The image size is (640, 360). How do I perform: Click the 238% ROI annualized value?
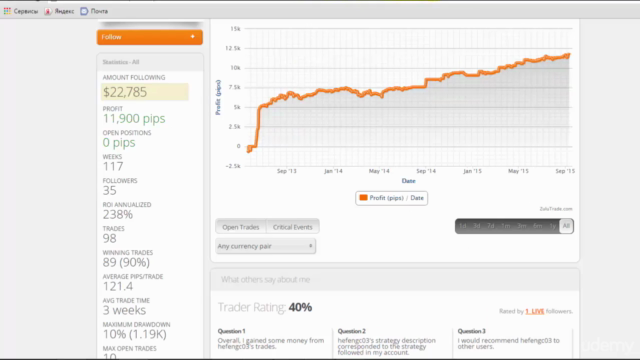tap(118, 215)
